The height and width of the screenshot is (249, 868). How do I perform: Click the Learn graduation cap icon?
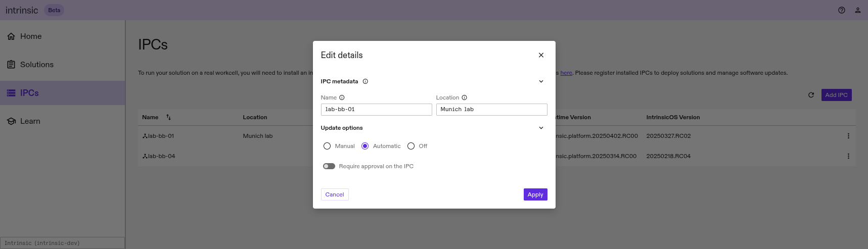click(x=11, y=121)
